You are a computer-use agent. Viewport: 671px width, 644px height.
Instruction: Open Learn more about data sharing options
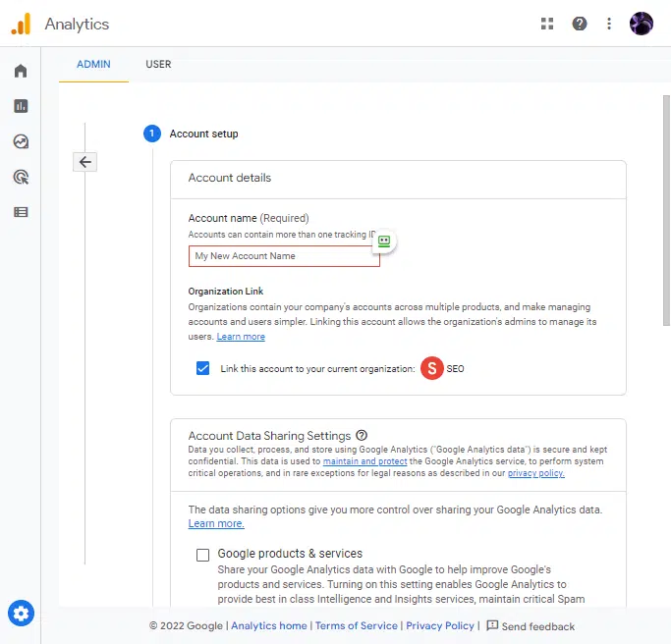(216, 523)
